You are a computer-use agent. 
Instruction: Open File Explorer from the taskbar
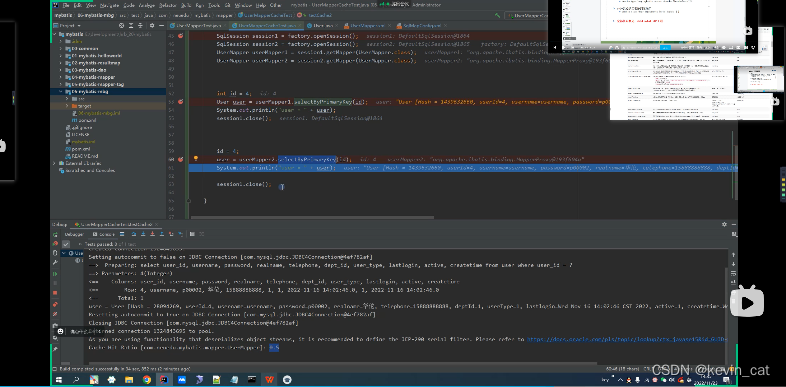tap(129, 380)
